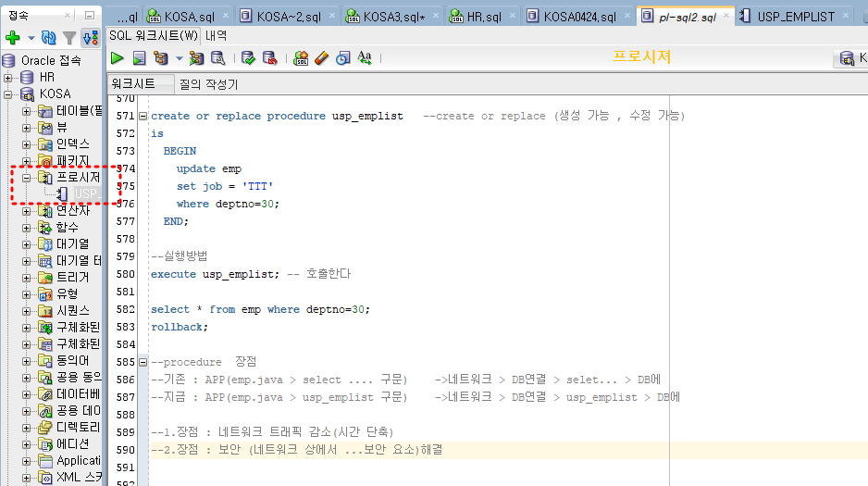
Task: Expand the 뷰 node
Action: [26, 128]
